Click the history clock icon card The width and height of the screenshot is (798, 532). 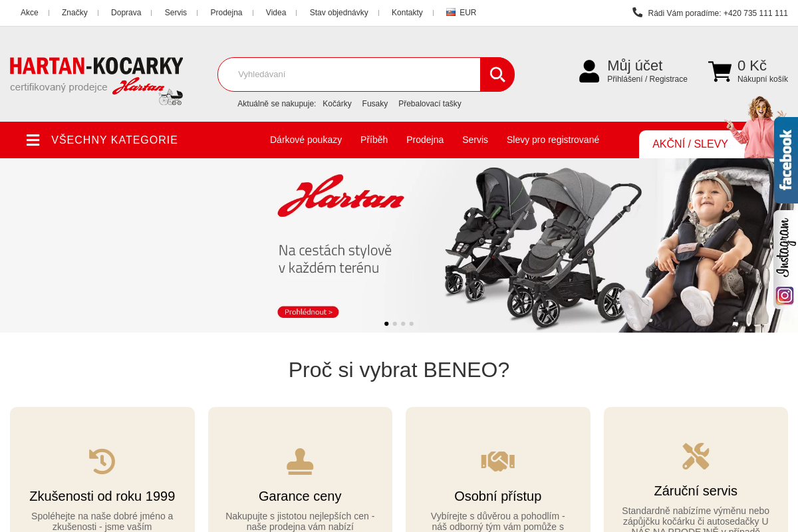pyautogui.click(x=102, y=462)
